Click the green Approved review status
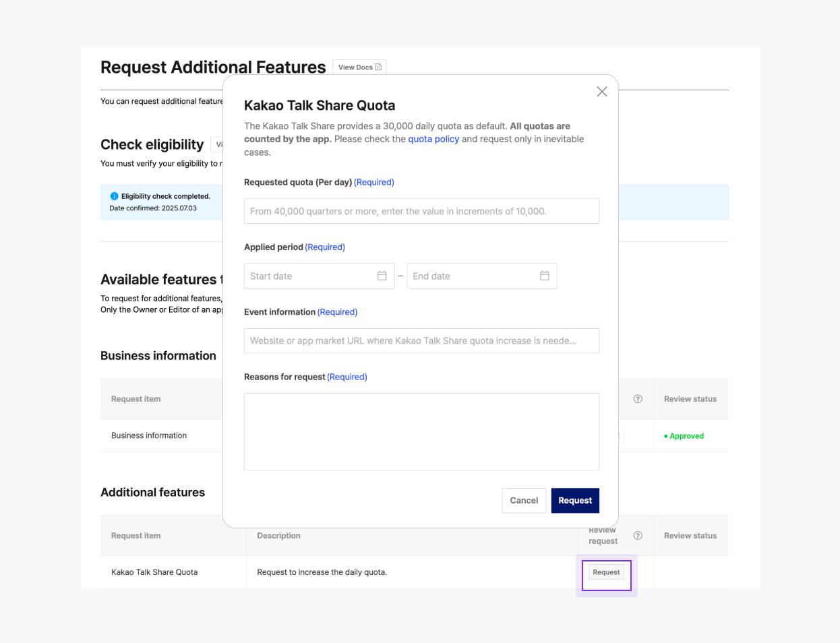840x643 pixels. 686,436
